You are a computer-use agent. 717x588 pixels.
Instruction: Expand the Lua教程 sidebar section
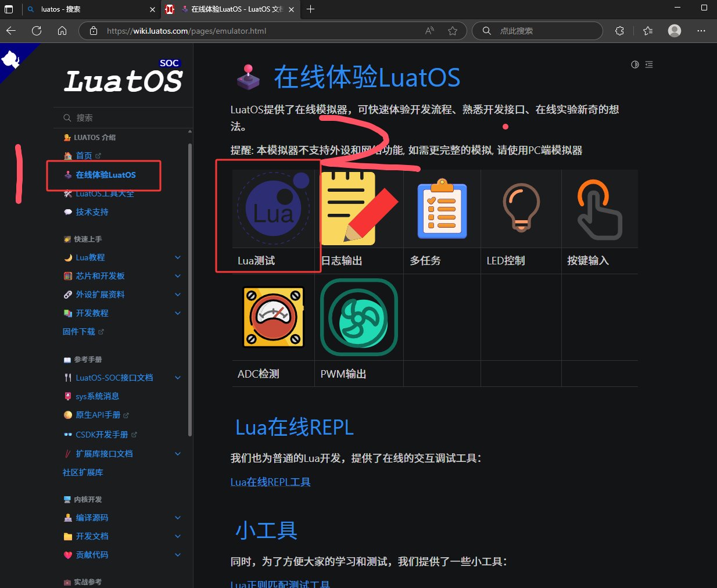[x=178, y=257]
